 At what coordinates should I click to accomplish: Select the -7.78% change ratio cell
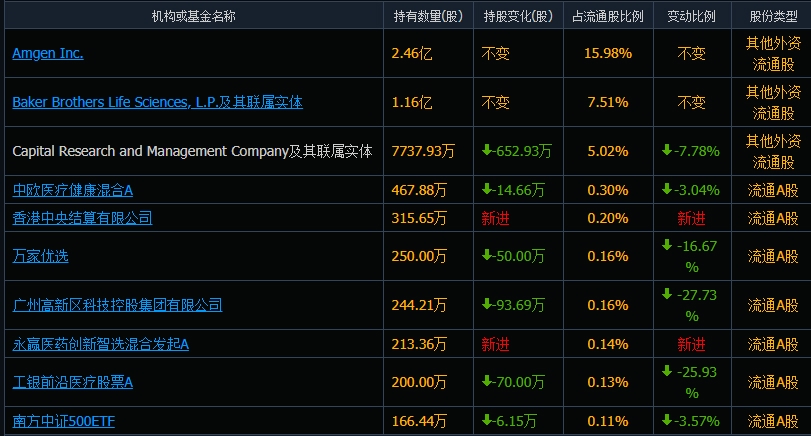(x=690, y=152)
